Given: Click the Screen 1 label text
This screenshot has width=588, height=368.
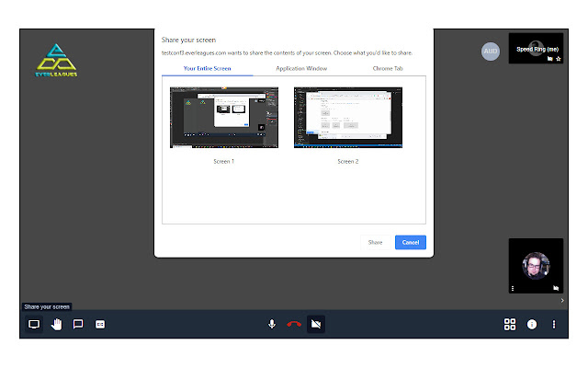Looking at the screenshot, I should (x=224, y=162).
